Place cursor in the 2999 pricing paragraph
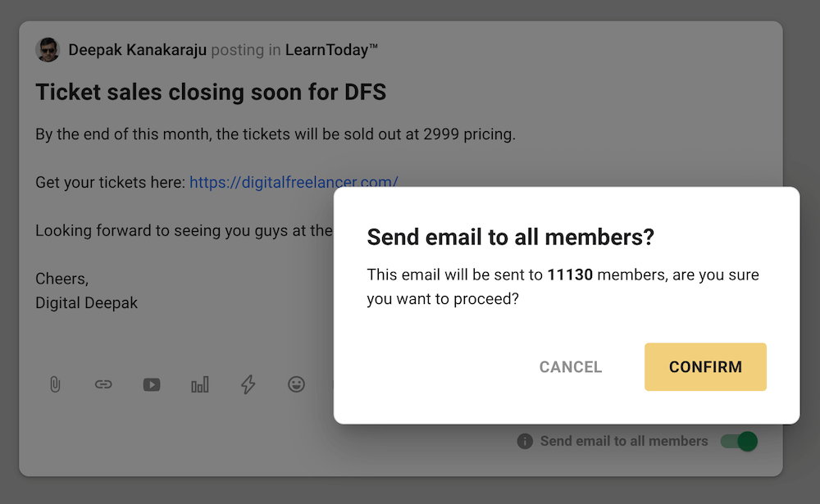This screenshot has height=504, width=820. 276,134
